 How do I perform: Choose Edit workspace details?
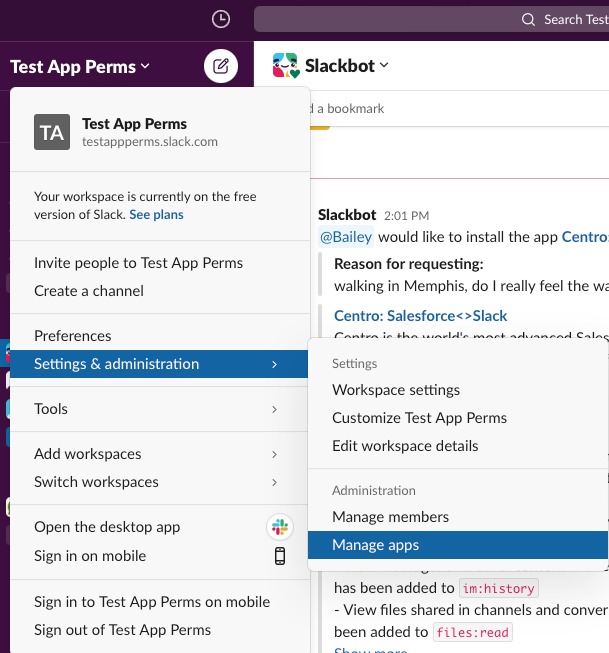pos(458,446)
